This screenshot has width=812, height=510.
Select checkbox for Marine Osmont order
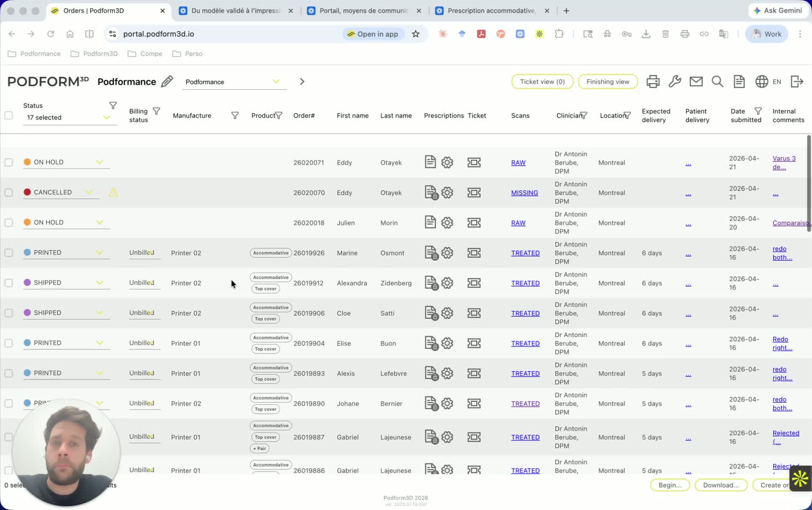(x=9, y=253)
